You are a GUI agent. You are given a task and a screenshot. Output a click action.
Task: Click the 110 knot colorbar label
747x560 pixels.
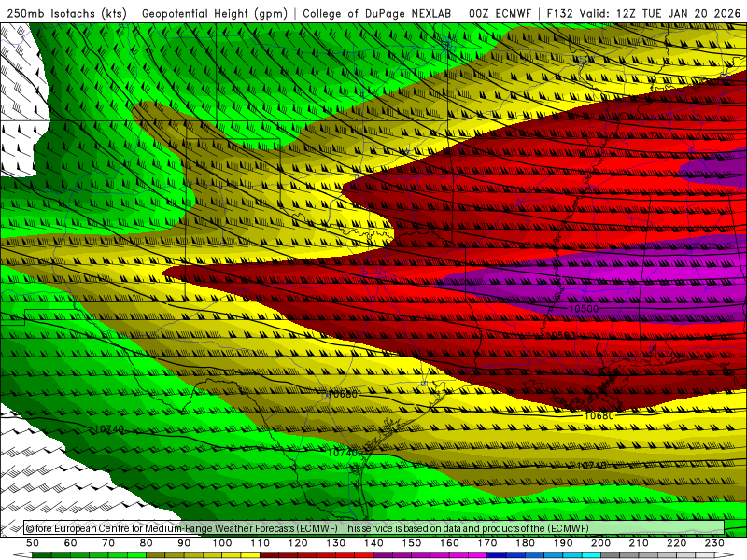[261, 543]
